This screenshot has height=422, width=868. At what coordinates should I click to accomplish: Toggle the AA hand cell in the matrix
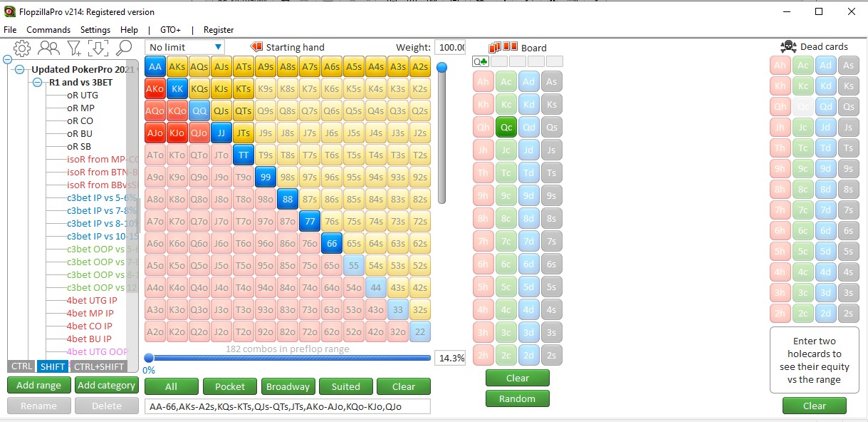(x=155, y=67)
